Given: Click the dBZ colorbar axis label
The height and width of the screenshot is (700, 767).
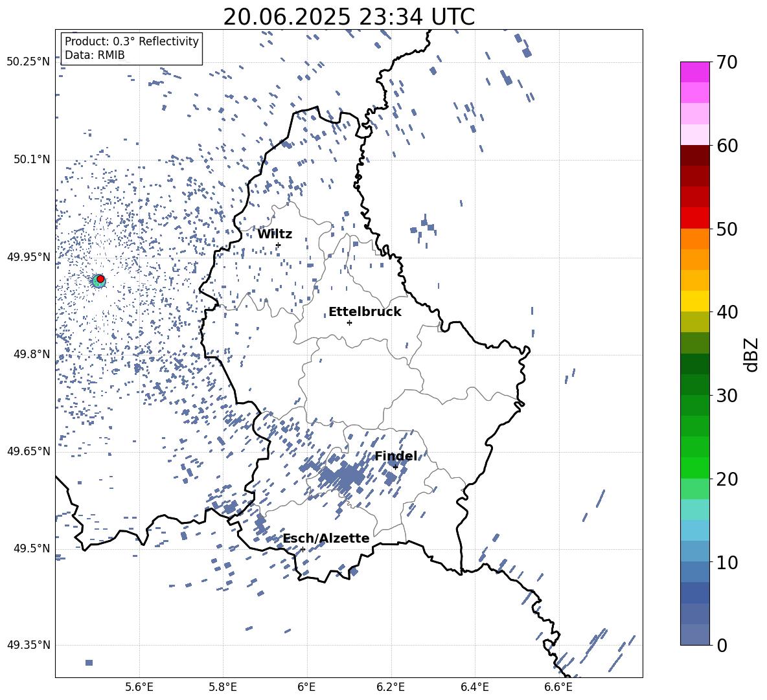Looking at the screenshot, I should click(751, 354).
